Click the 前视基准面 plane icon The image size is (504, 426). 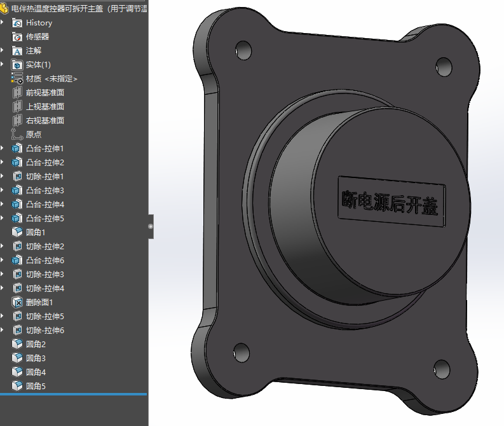17,93
